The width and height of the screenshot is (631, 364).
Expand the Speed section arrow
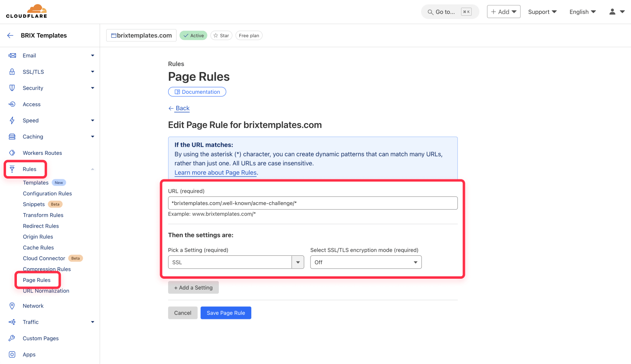92,120
